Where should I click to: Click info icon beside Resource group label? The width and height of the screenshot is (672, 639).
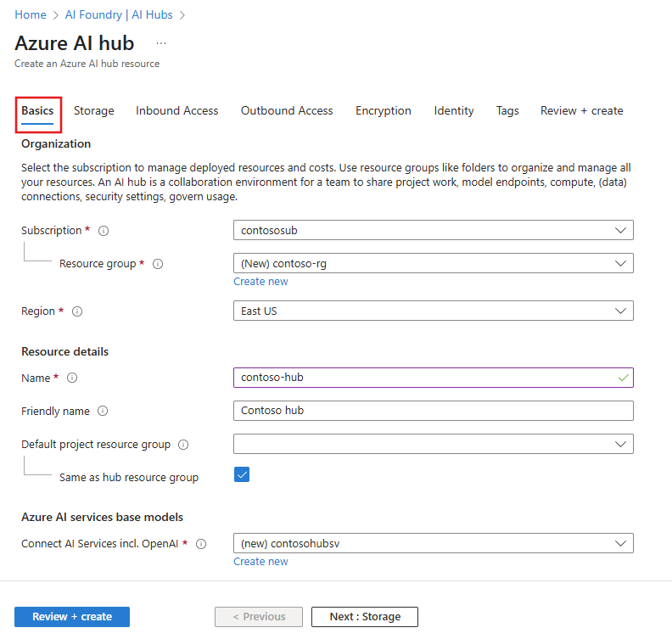pyautogui.click(x=157, y=264)
